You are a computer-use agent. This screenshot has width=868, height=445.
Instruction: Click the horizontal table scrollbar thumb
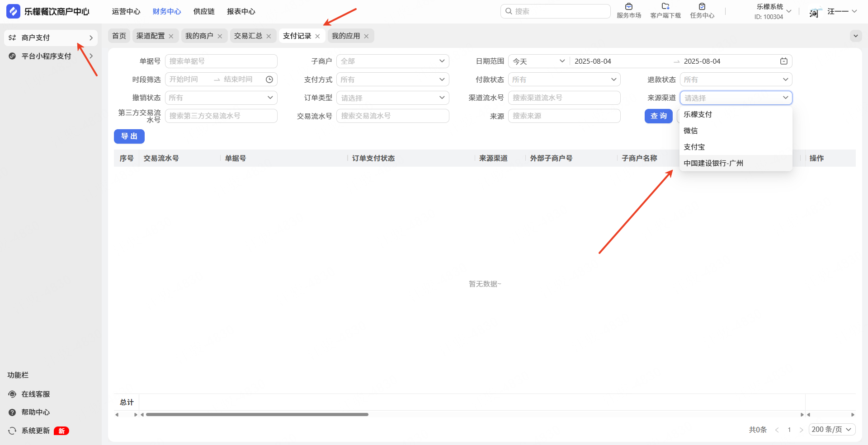click(x=257, y=414)
